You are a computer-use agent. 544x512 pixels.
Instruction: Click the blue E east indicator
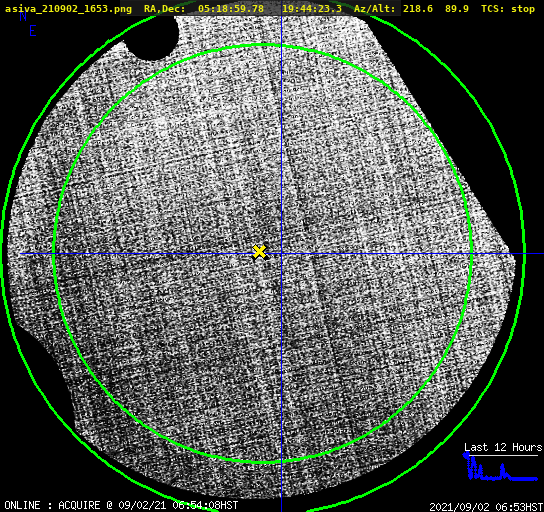(x=33, y=31)
